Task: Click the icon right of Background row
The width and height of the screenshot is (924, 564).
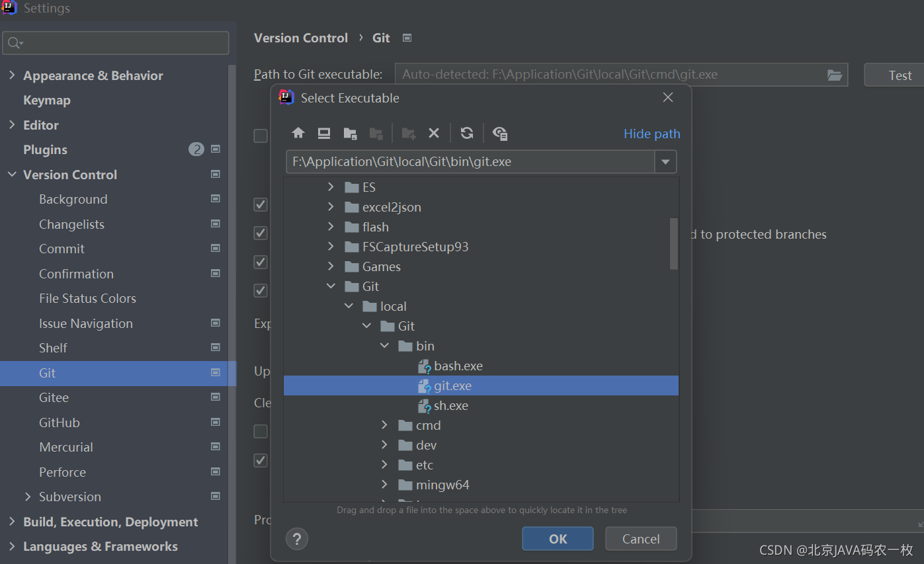Action: point(215,199)
